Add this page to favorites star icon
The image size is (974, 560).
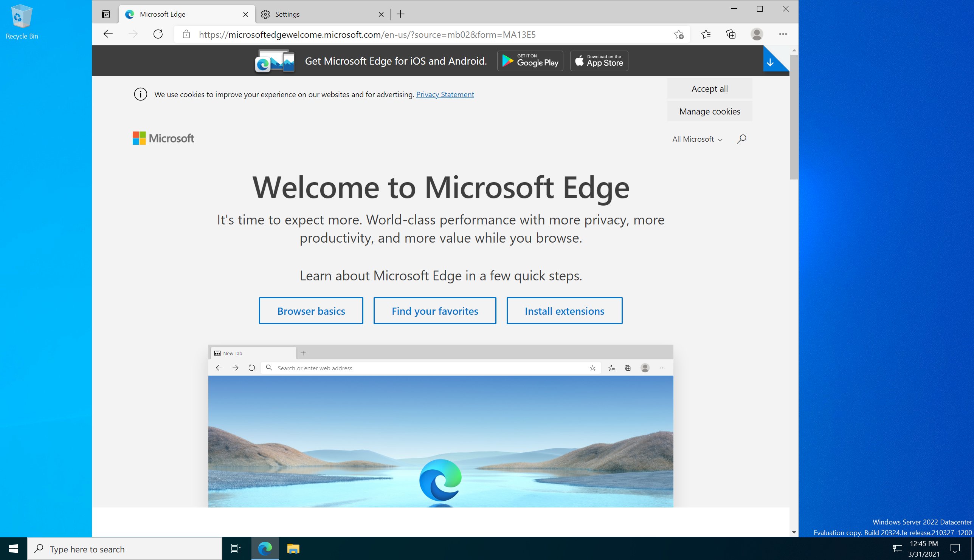(679, 35)
